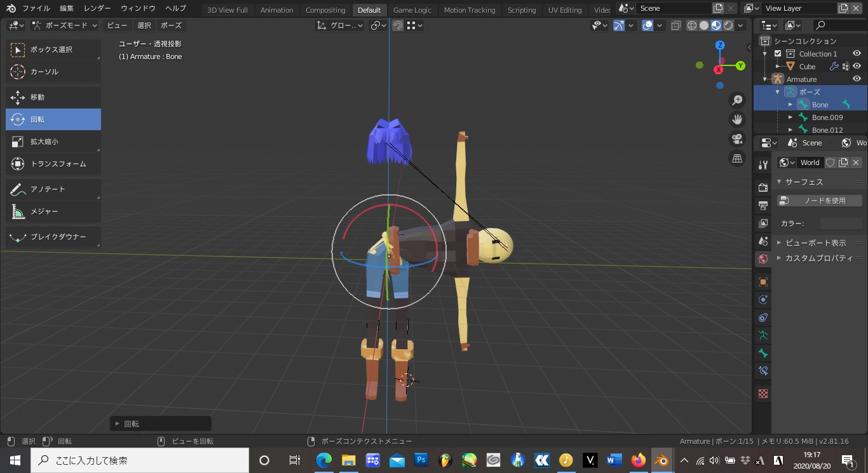
Task: Switch perspective/orthographic with the grid icon
Action: tap(738, 159)
